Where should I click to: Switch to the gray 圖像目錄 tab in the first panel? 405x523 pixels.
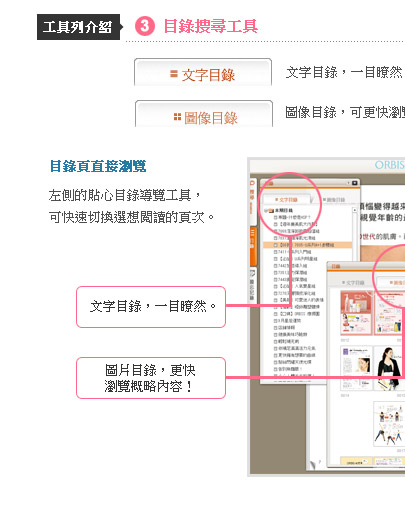pyautogui.click(x=334, y=199)
